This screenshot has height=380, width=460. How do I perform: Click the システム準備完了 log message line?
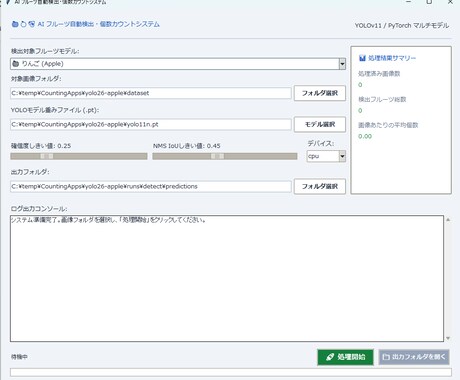pyautogui.click(x=108, y=220)
